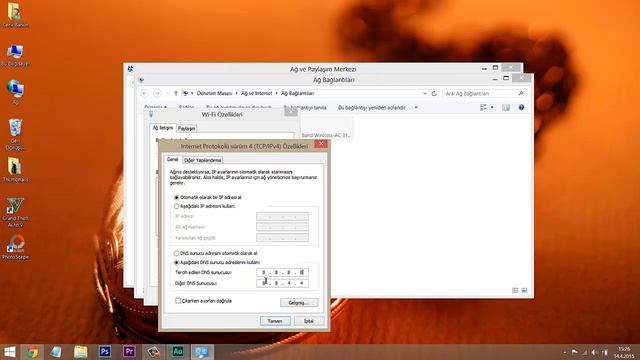Screen dimensions: 640x360
Task: Launch Premiere Pro from the taskbar
Action: [x=129, y=351]
